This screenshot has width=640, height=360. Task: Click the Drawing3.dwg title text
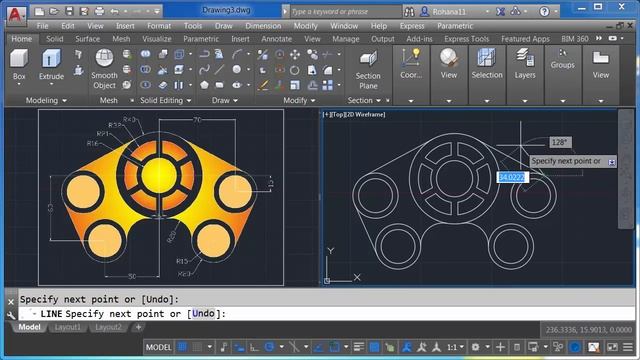[x=226, y=10]
